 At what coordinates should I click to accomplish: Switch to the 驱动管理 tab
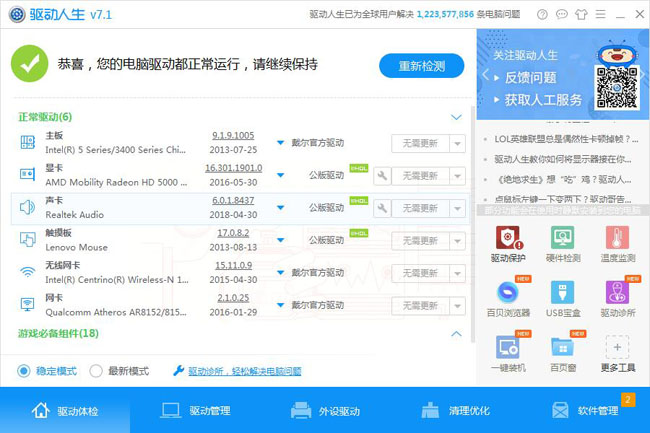[x=195, y=411]
